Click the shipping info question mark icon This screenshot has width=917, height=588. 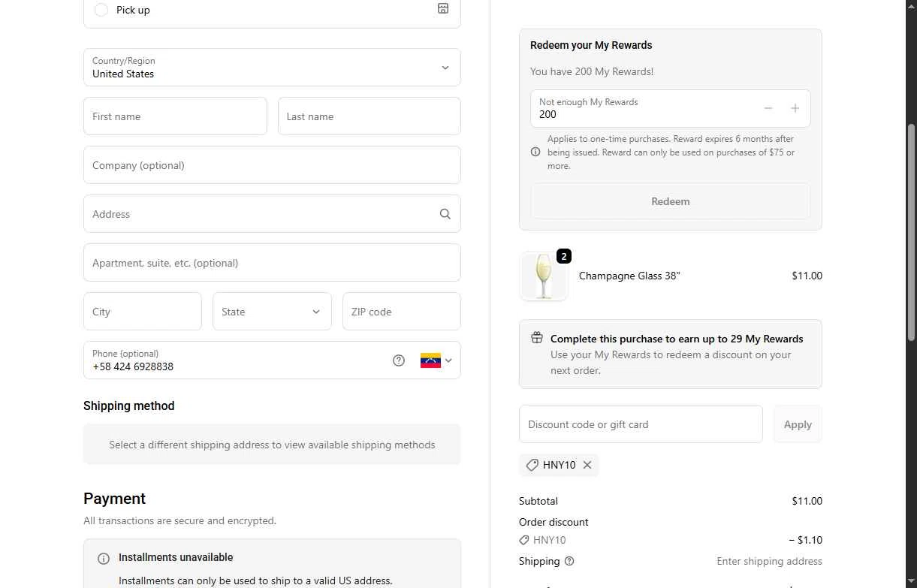[569, 561]
